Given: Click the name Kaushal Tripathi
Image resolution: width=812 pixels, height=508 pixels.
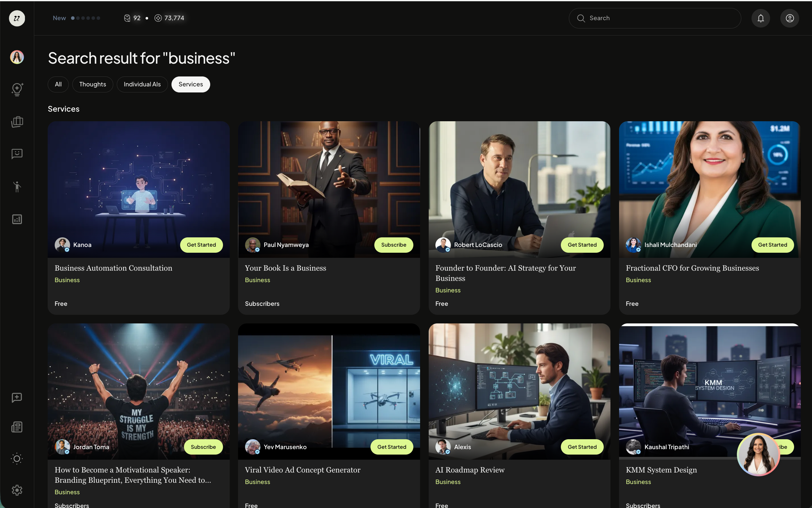Looking at the screenshot, I should click(667, 447).
